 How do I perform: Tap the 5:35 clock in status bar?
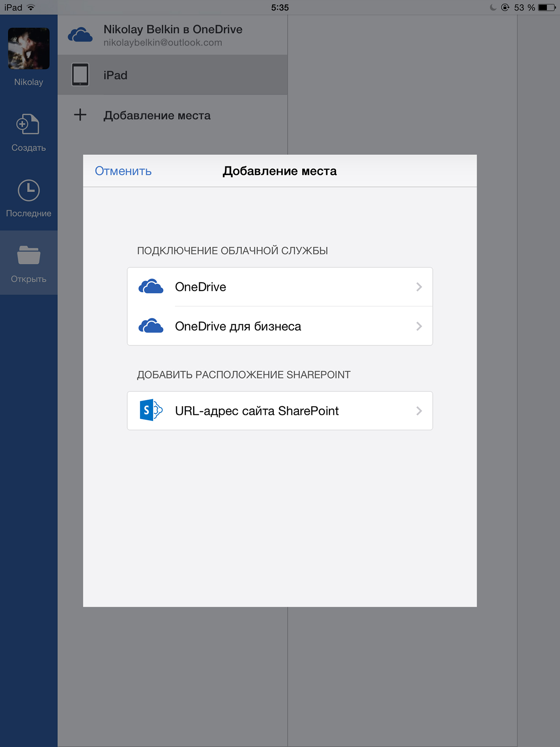(280, 7)
